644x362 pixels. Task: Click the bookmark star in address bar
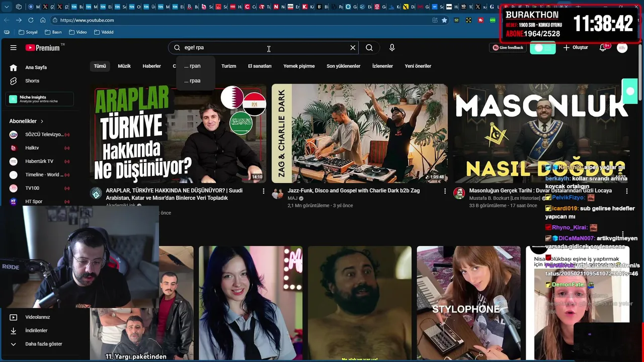point(444,20)
